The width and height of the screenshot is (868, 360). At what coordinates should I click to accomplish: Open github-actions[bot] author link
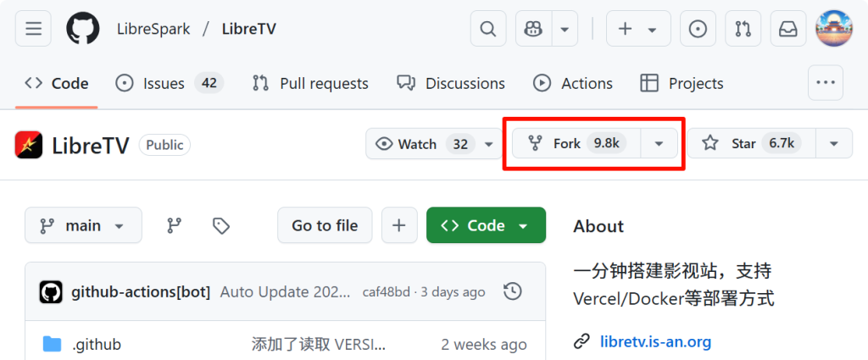(x=141, y=292)
